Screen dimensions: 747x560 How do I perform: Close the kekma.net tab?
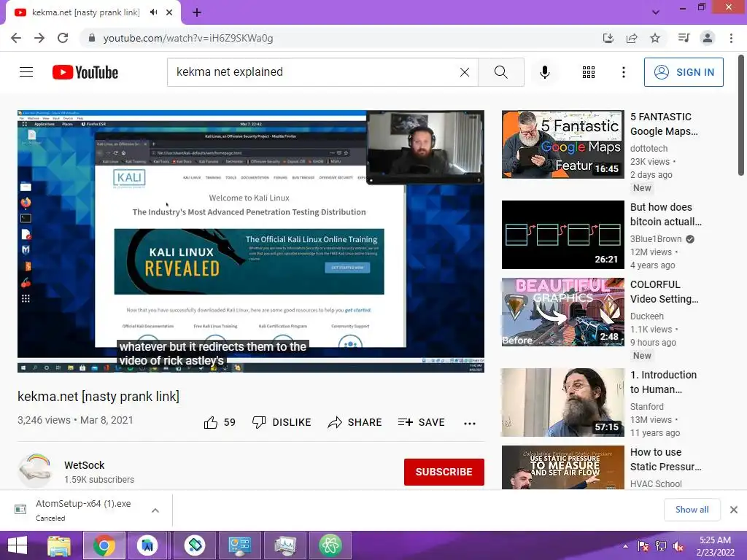pyautogui.click(x=169, y=12)
